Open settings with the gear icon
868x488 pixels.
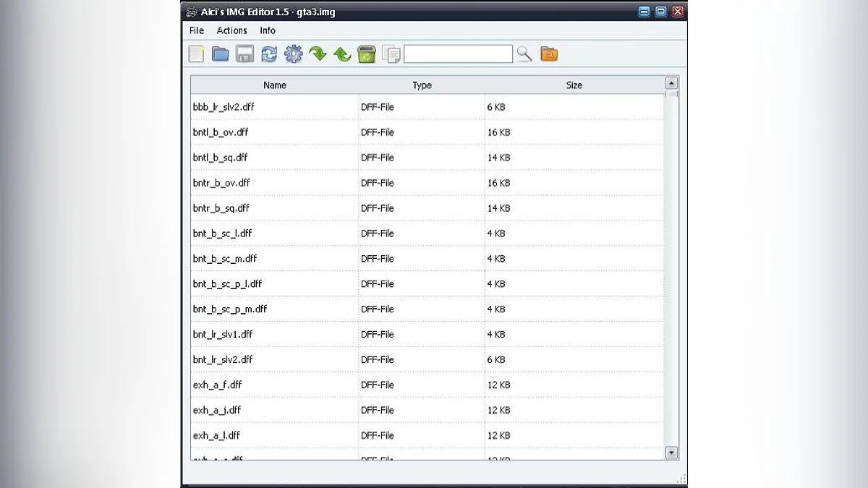coord(293,54)
